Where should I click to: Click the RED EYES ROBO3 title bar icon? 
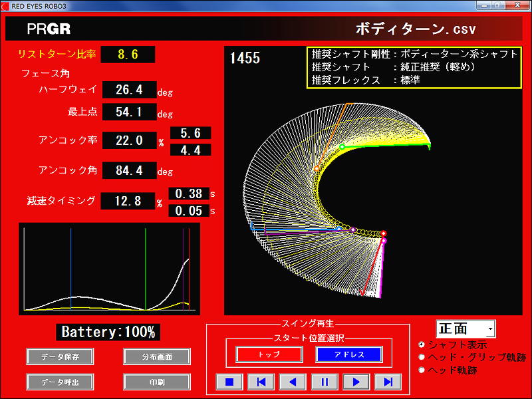5,5
